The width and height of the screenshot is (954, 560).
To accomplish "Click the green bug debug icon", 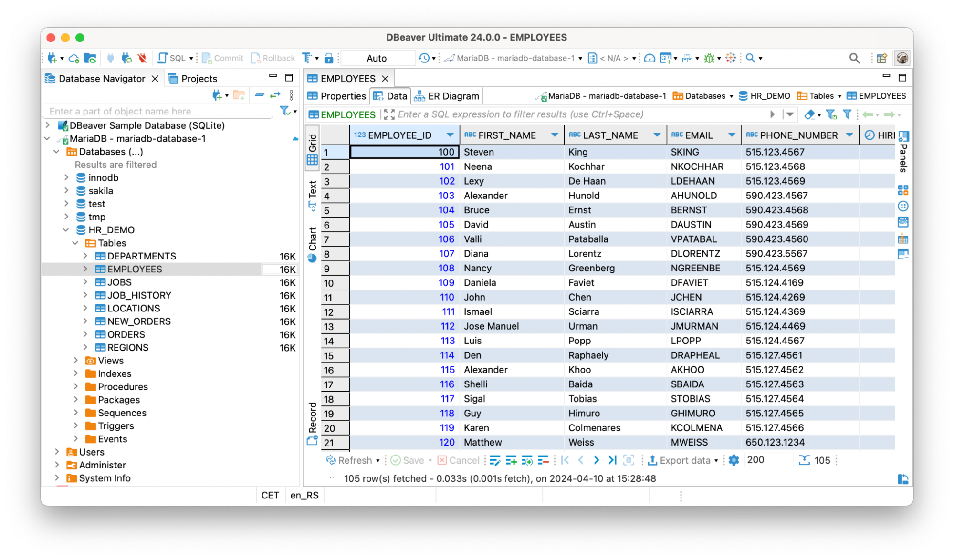I will click(x=709, y=58).
